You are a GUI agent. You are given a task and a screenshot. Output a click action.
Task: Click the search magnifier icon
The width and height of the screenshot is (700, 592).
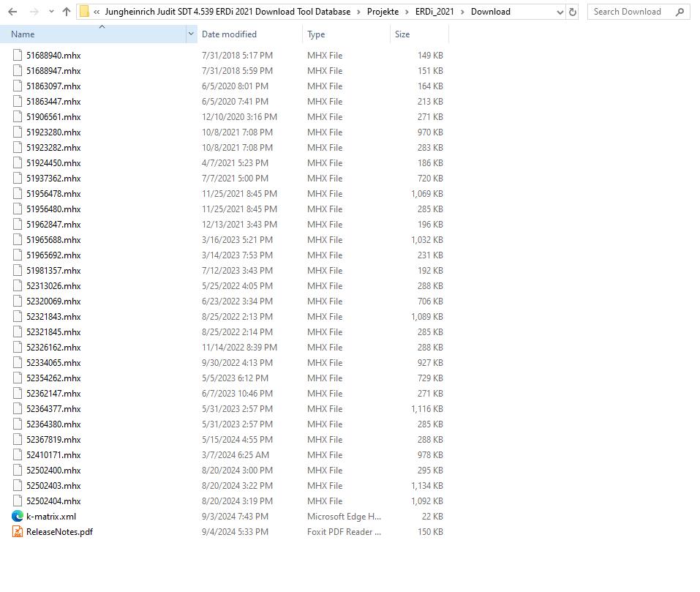click(680, 12)
